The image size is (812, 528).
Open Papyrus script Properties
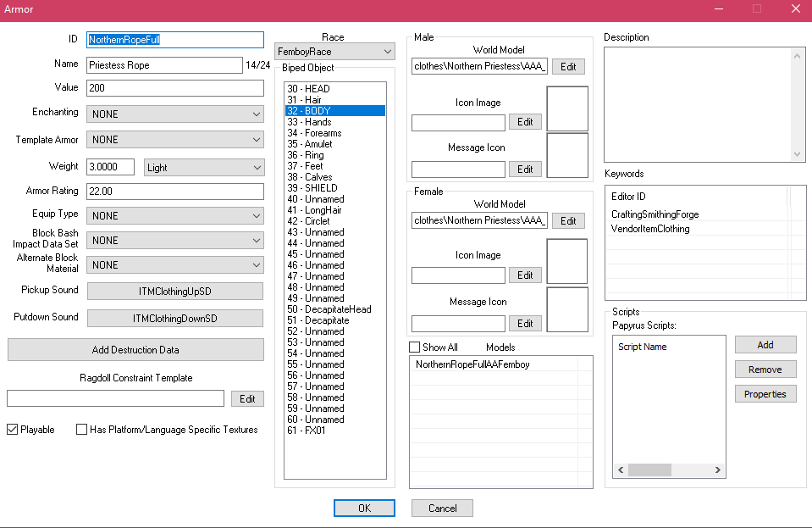coord(765,394)
